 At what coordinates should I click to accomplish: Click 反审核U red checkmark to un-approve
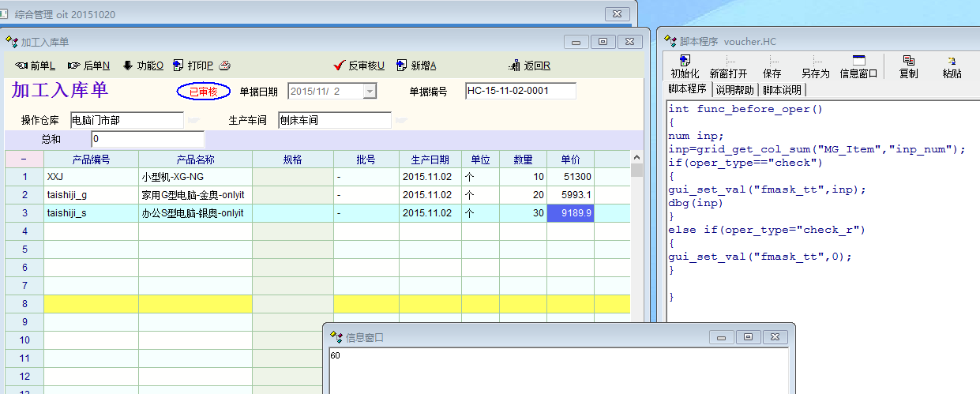click(340, 66)
